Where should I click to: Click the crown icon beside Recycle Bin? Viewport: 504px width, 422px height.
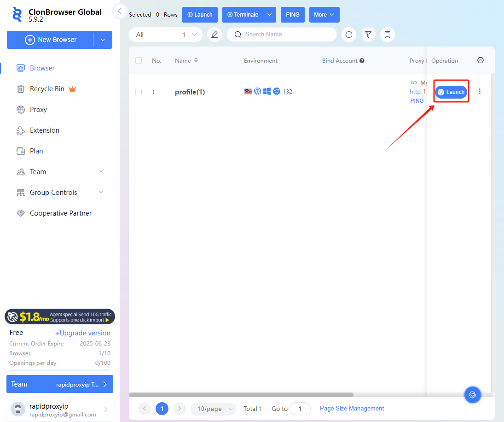(x=72, y=89)
